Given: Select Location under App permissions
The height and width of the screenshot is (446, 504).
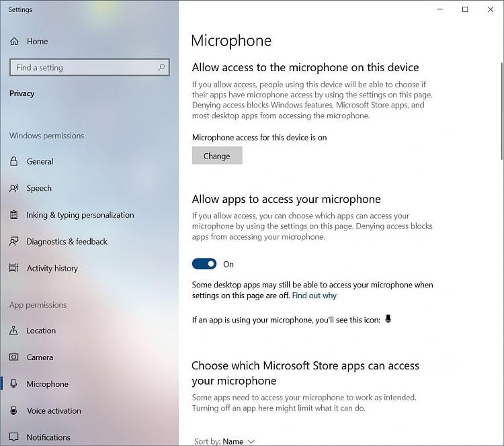Looking at the screenshot, I should pos(41,330).
